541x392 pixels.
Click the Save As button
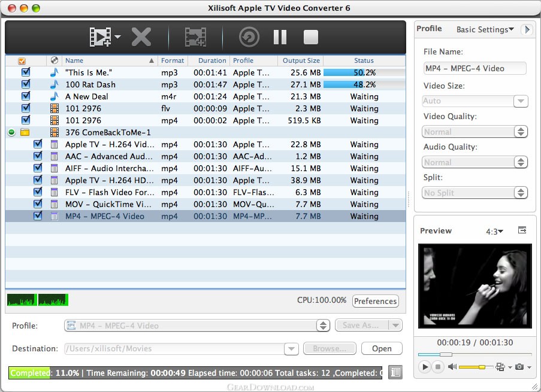[361, 325]
